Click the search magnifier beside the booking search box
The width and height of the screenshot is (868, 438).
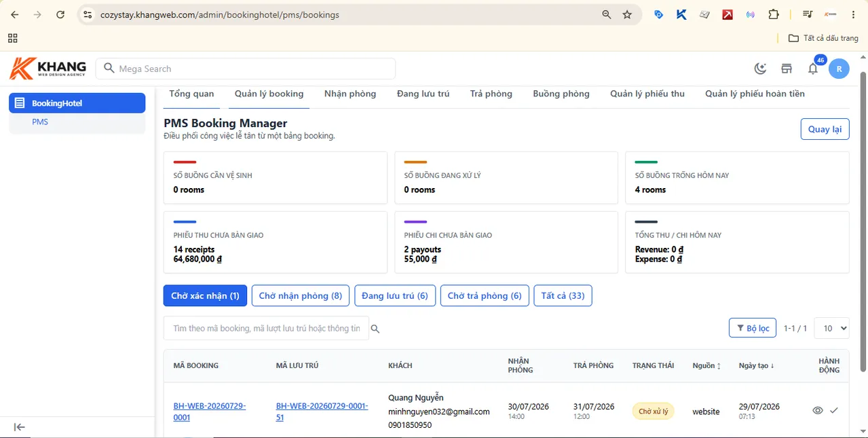pos(375,329)
